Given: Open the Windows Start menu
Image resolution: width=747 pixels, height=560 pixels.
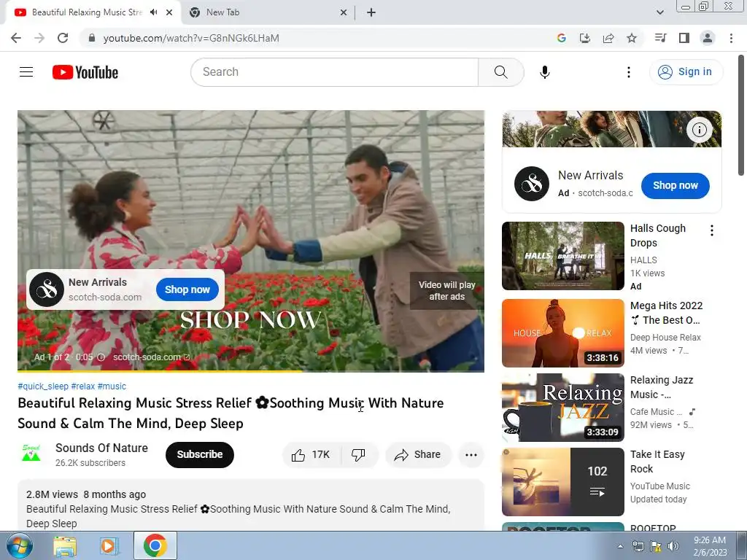Looking at the screenshot, I should pos(19,545).
